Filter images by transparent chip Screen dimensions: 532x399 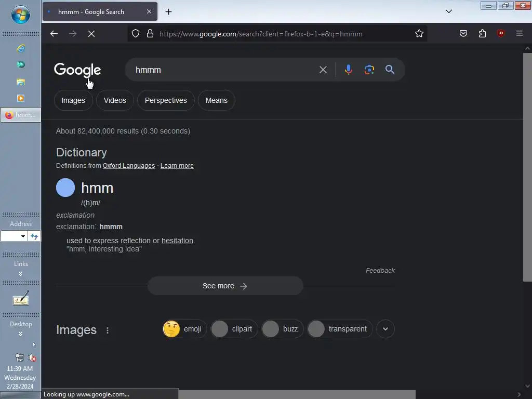click(x=340, y=329)
